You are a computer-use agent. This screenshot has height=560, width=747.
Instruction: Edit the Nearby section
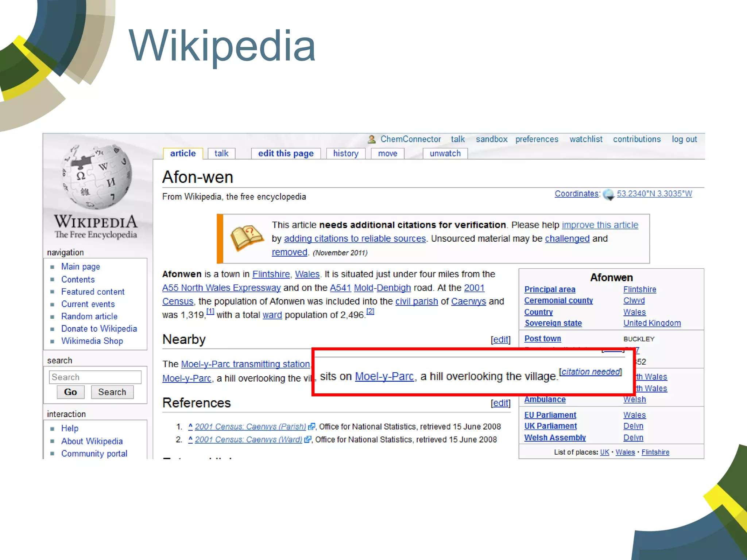coord(500,339)
